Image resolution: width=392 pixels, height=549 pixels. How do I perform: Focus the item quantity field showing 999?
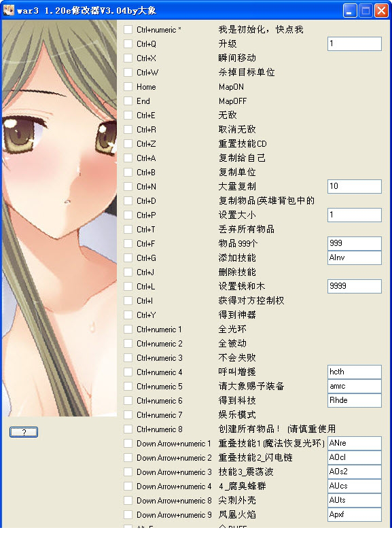point(355,243)
